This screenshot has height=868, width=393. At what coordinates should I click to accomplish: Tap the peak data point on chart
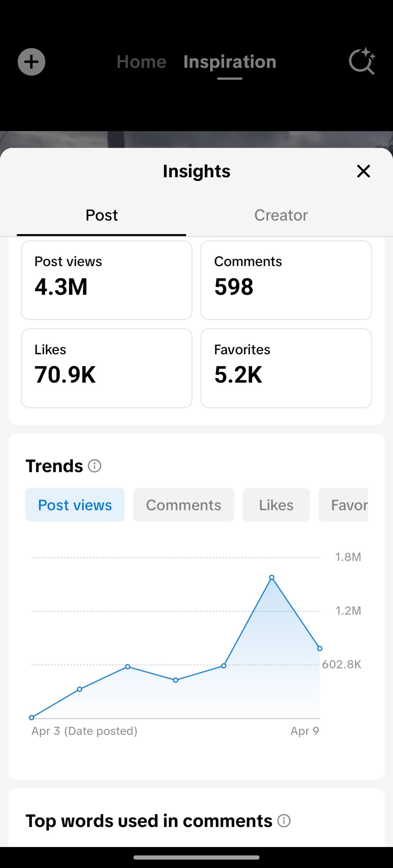[272, 577]
